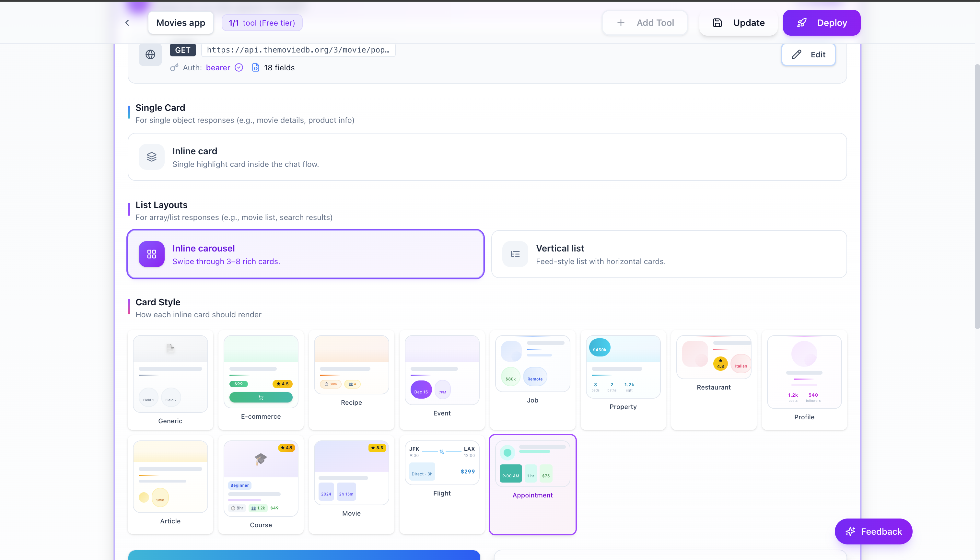Click the save icon inside the Update button
980x560 pixels.
coord(717,23)
